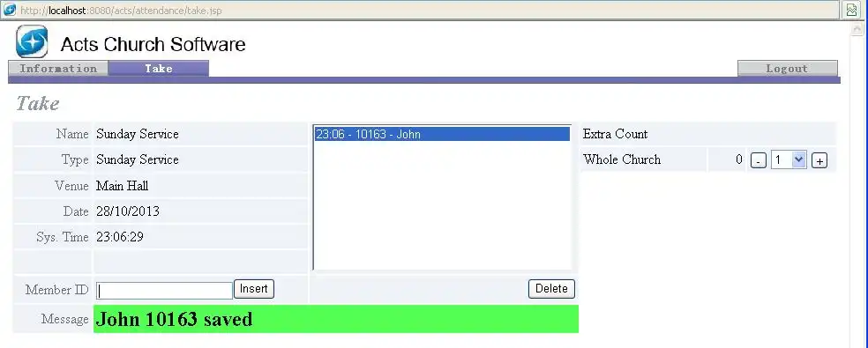Viewport: 868px width, 348px height.
Task: Click the Venue value Main Hall
Action: [123, 186]
